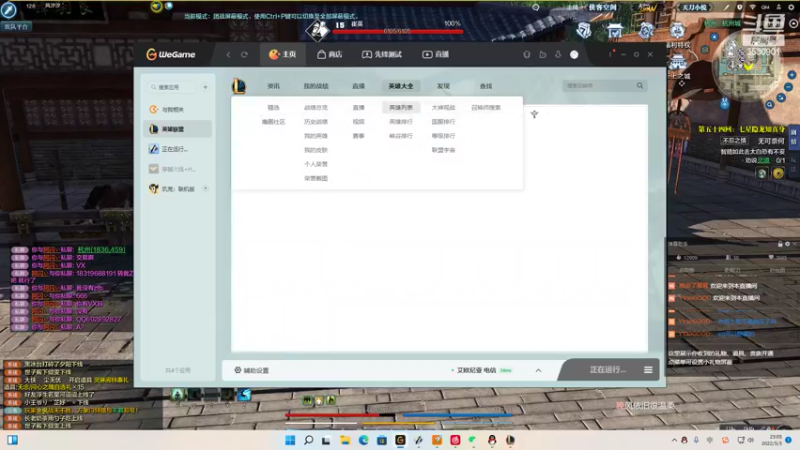Viewport: 800px width, 450px height.
Task: Click the shield icon in WeGame header
Action: point(527,54)
